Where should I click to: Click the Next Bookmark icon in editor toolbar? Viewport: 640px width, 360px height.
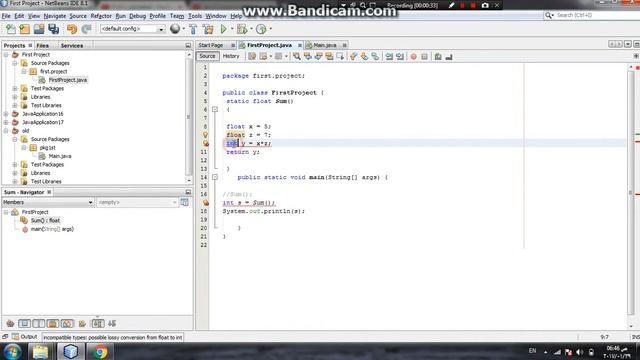(364, 57)
